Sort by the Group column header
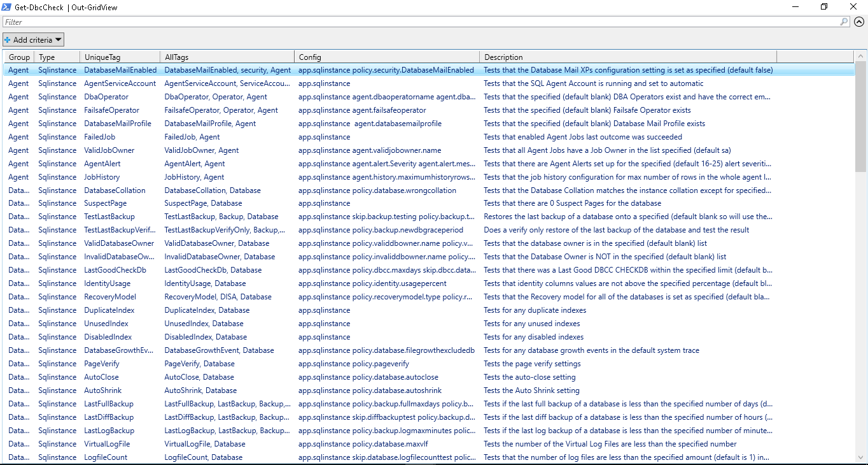Screen dimensions: 868x465 tap(19, 57)
